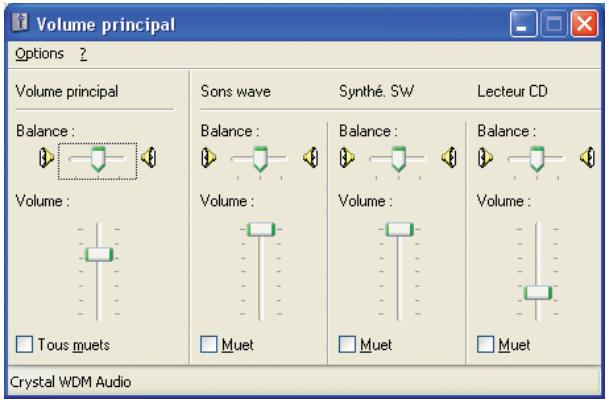The width and height of the screenshot is (609, 403).
Task: Click the Sons wave balance slider thumb
Action: (x=260, y=159)
